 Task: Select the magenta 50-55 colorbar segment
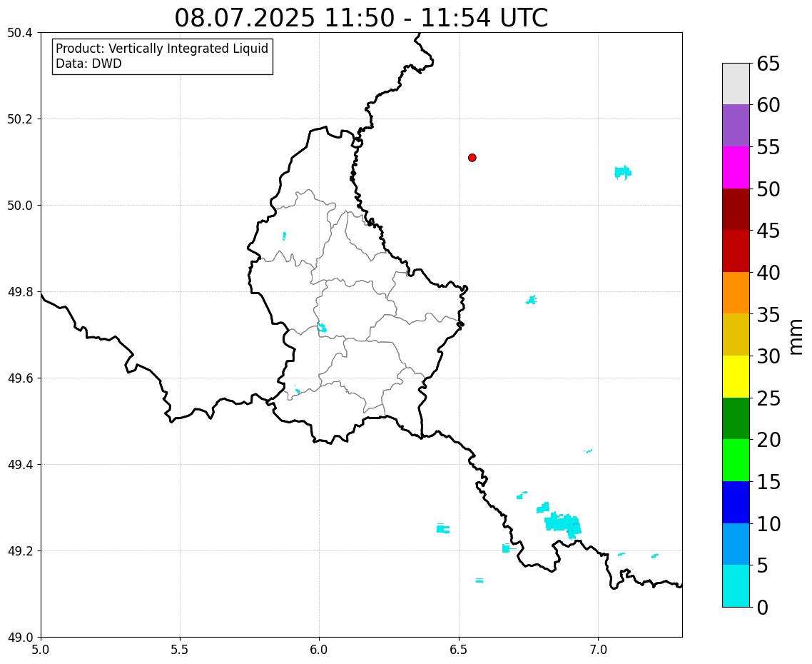click(x=736, y=167)
